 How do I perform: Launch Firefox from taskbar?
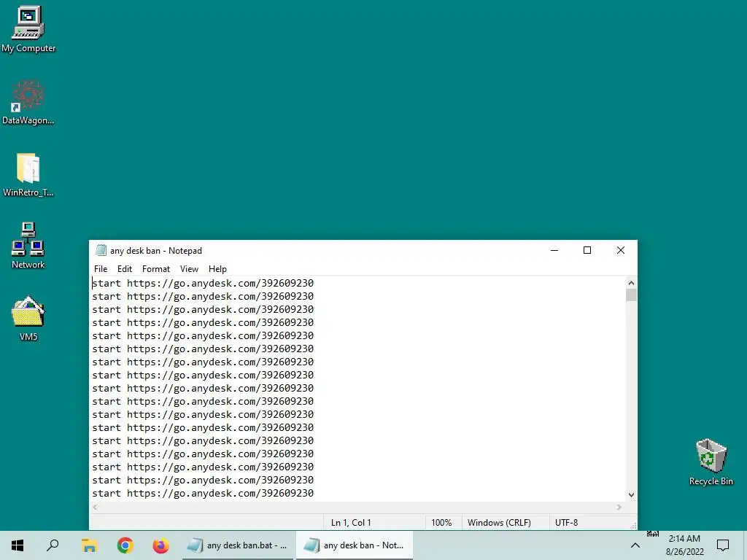coord(161,545)
